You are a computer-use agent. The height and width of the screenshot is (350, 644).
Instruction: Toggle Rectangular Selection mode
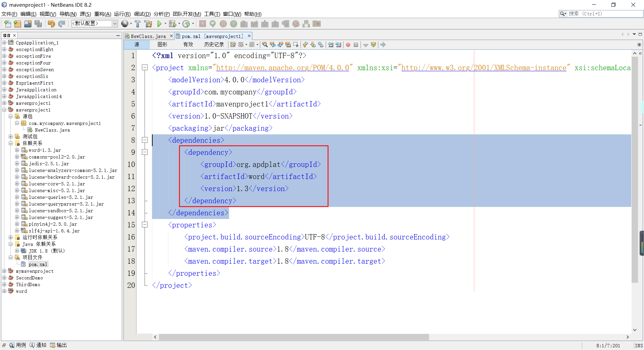(x=296, y=45)
